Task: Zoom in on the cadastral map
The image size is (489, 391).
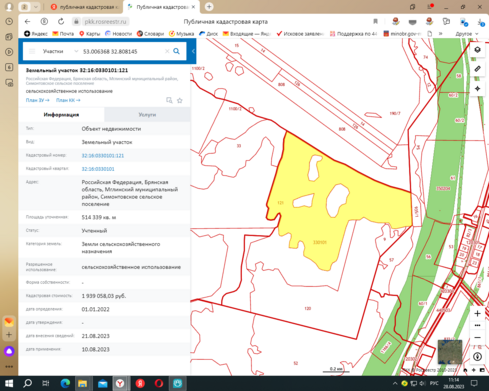Action: (477, 313)
